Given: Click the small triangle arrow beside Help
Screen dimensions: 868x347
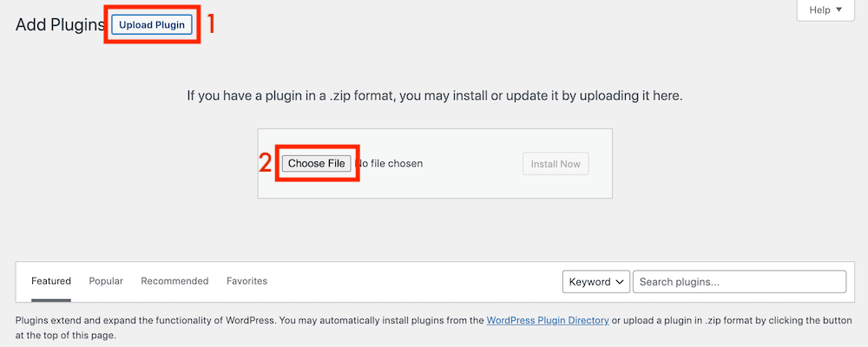Looking at the screenshot, I should pos(838,10).
